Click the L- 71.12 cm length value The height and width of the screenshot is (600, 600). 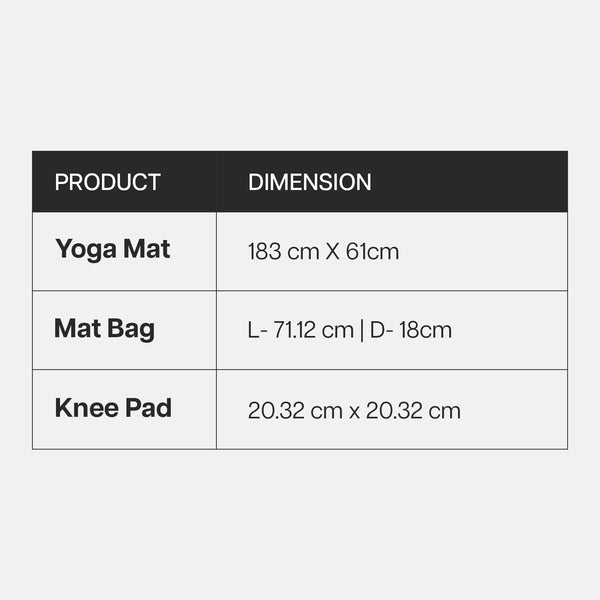pos(300,330)
